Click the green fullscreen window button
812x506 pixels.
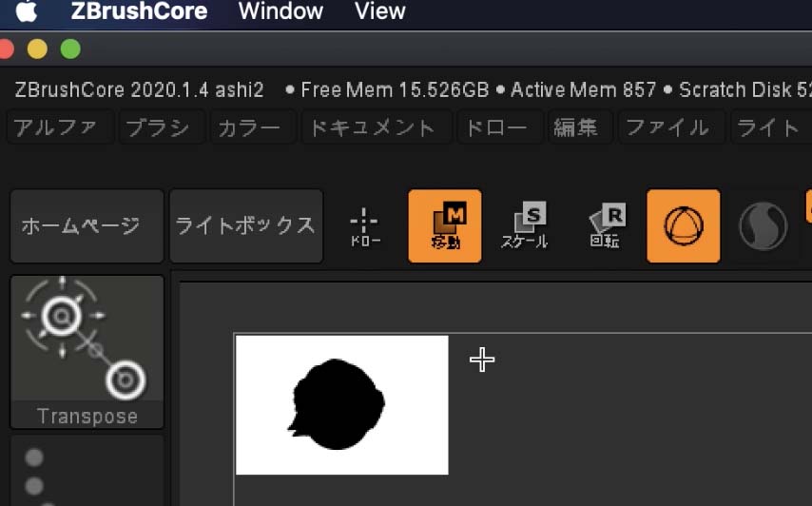70,49
